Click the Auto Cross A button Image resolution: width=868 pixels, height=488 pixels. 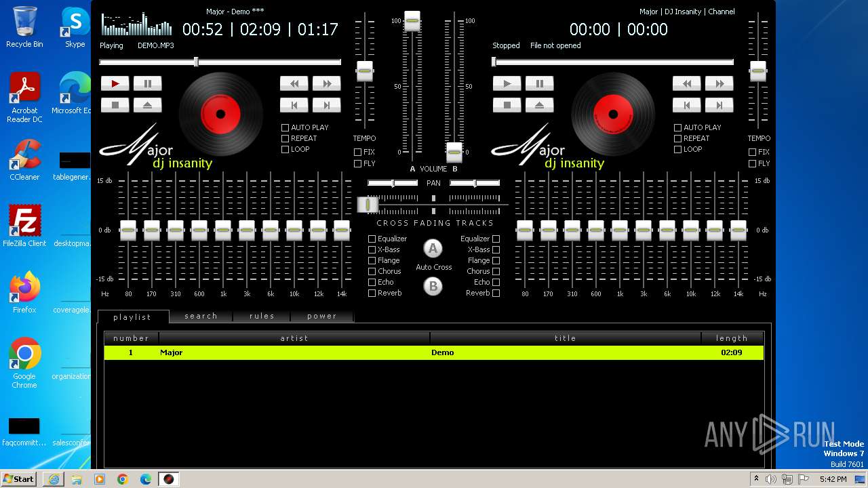click(x=433, y=249)
